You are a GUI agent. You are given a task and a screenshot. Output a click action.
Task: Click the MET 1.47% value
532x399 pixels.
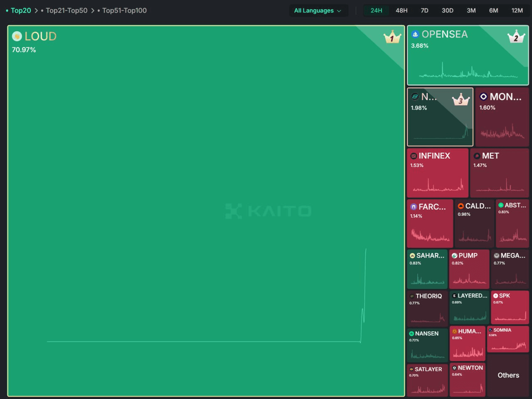(480, 166)
